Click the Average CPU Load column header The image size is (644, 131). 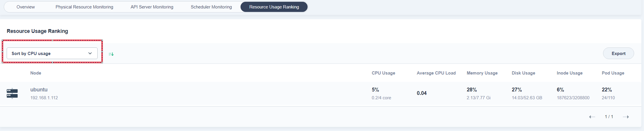tap(436, 73)
